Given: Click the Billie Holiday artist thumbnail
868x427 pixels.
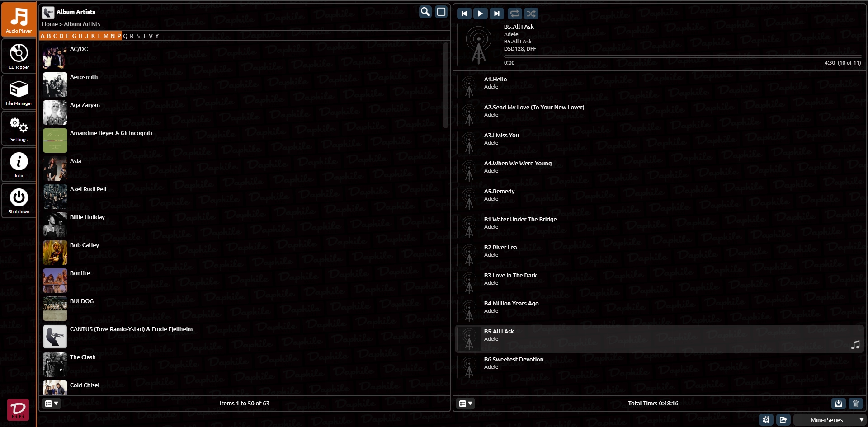Looking at the screenshot, I should (x=55, y=225).
